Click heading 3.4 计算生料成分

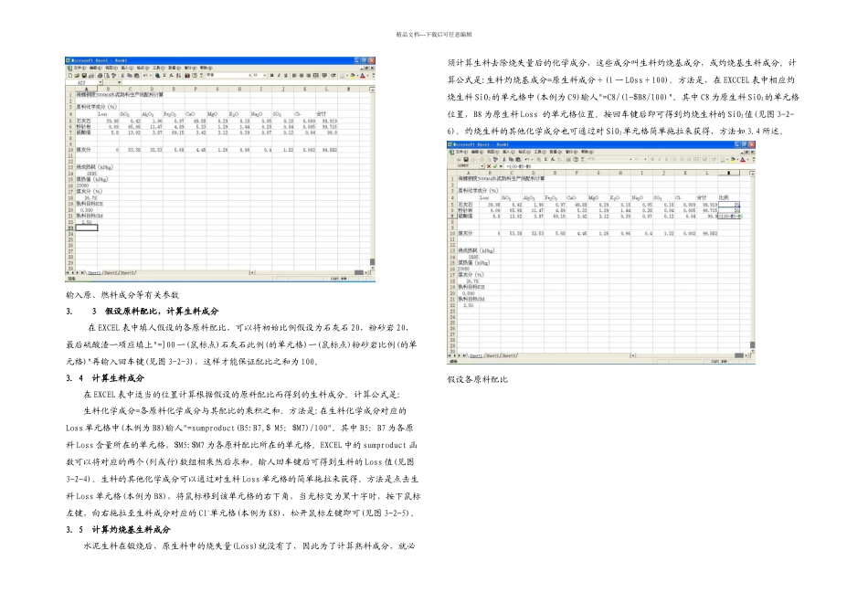[x=105, y=378]
